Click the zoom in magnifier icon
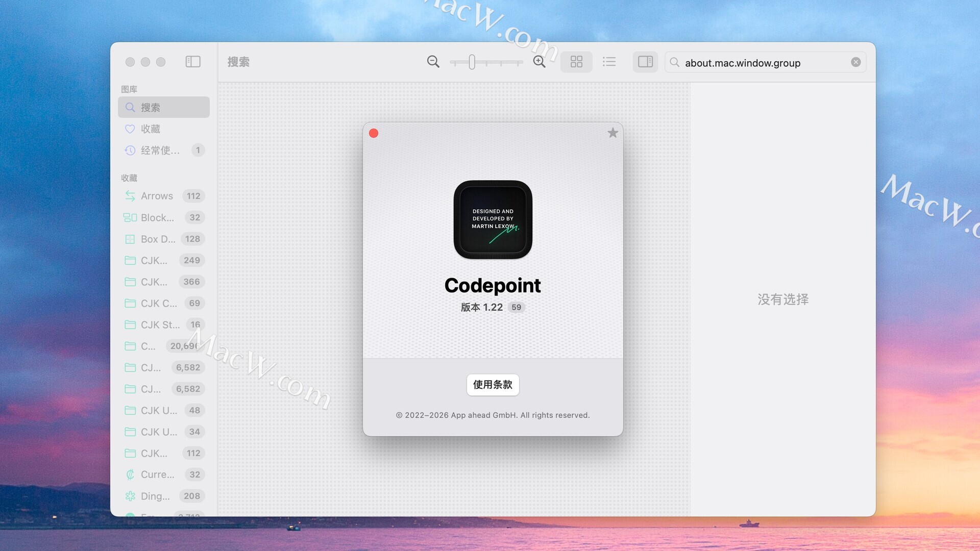980x551 pixels. click(539, 62)
